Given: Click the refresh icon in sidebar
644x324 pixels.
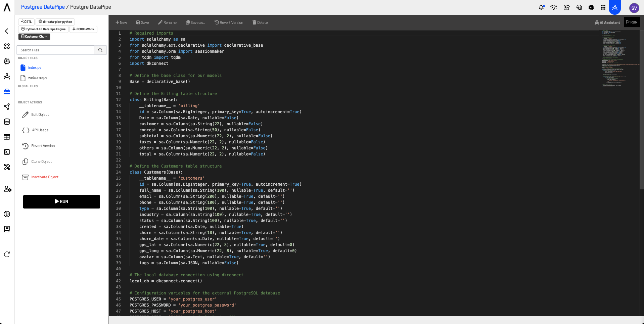Looking at the screenshot, I should coord(7,254).
